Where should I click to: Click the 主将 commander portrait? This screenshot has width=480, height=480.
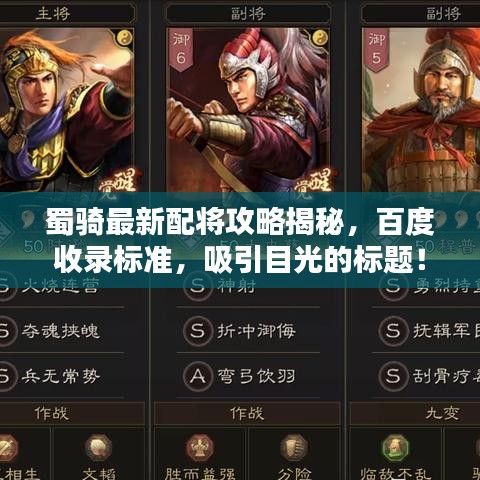point(67,110)
